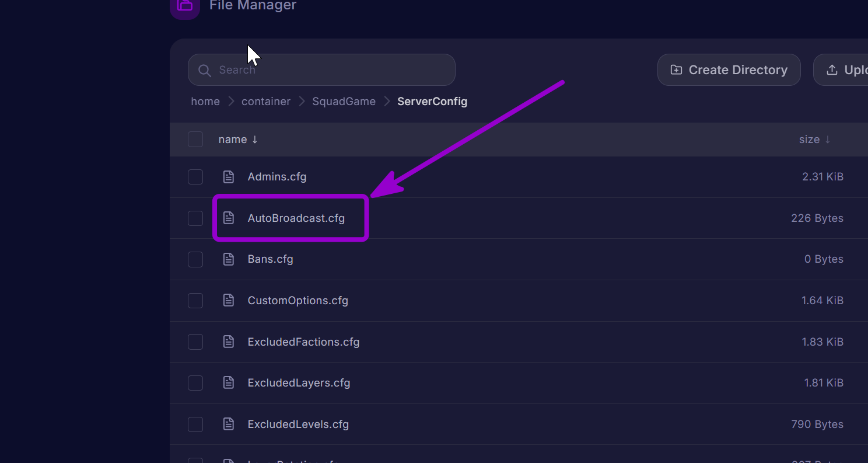Click the File Manager title text
Image resolution: width=868 pixels, height=463 pixels.
[253, 5]
